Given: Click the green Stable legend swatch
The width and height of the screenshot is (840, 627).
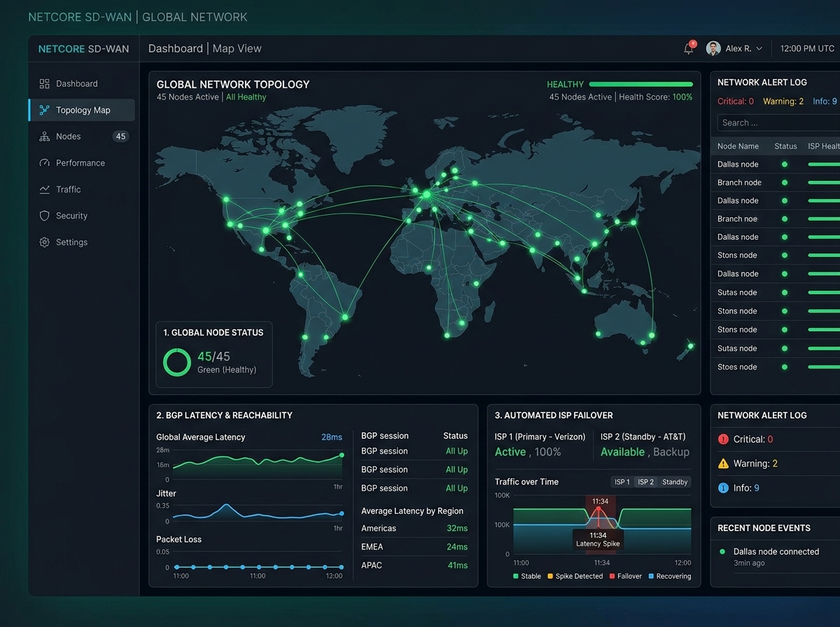Looking at the screenshot, I should coord(516,577).
